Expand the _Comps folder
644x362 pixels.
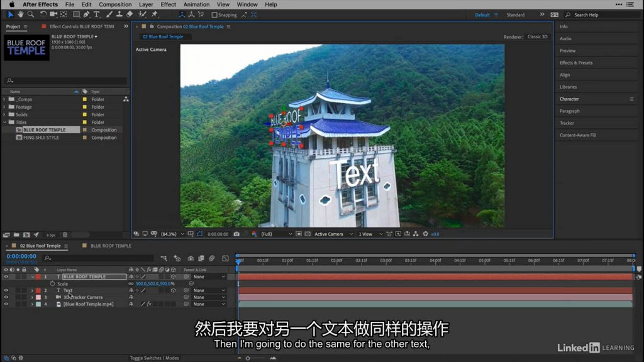click(x=4, y=99)
